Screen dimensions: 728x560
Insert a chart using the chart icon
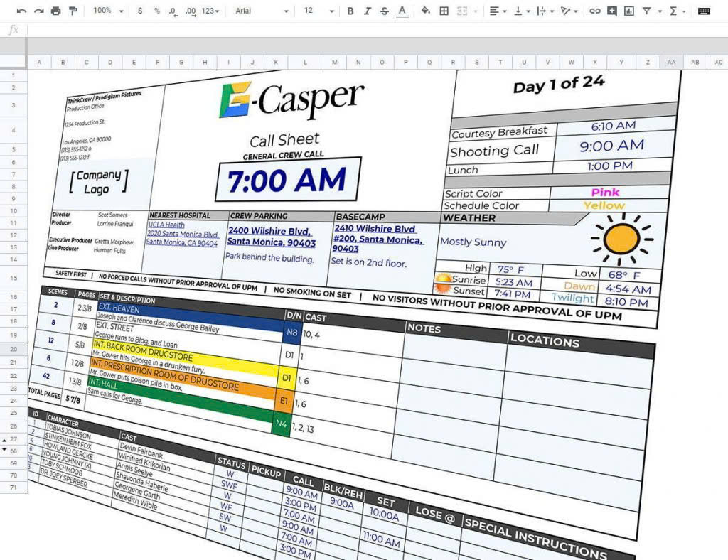click(629, 11)
